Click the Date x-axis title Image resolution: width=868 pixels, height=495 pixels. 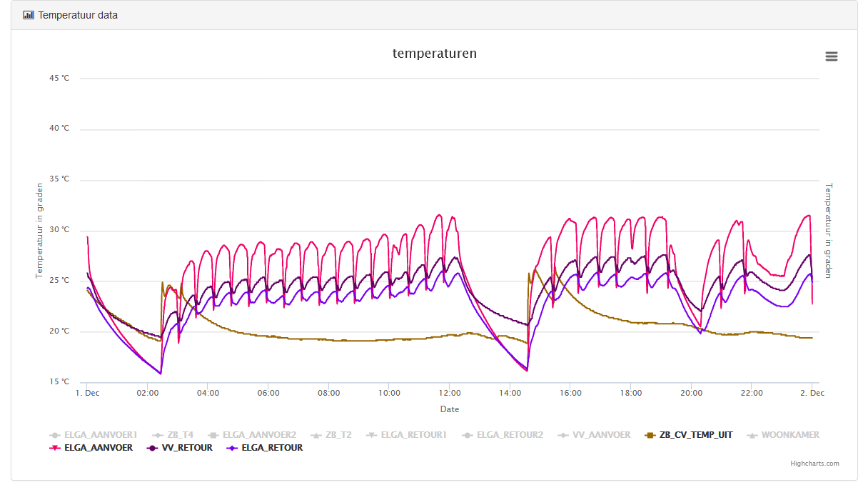coord(449,409)
